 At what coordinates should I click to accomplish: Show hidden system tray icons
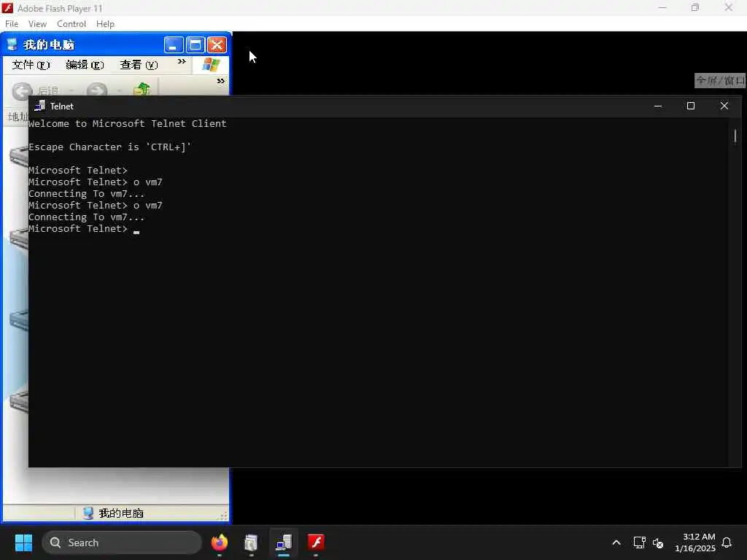point(616,542)
